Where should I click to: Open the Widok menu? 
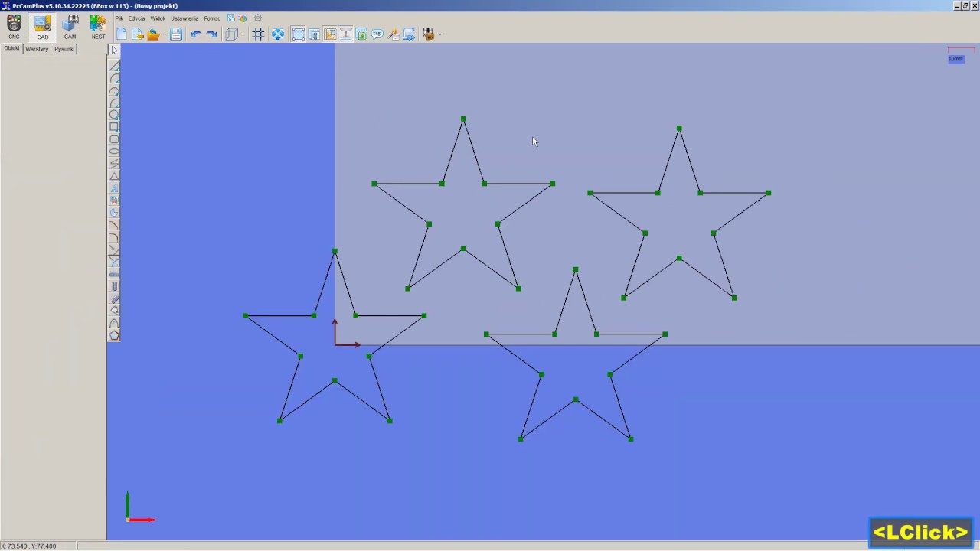[158, 18]
